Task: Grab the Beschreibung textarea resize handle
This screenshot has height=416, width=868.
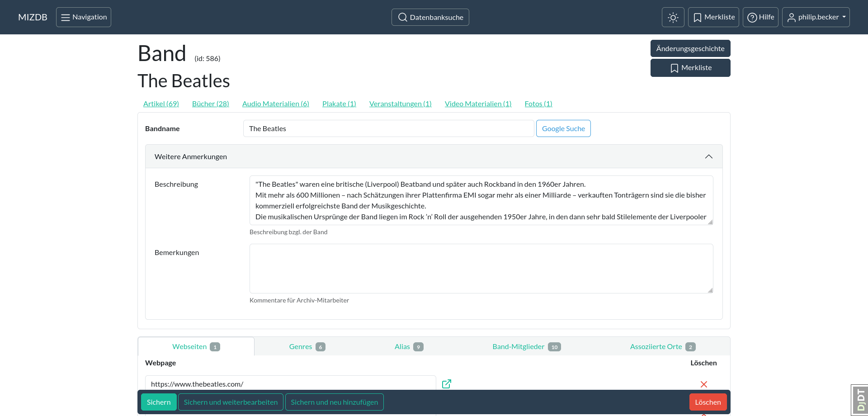Action: point(710,222)
